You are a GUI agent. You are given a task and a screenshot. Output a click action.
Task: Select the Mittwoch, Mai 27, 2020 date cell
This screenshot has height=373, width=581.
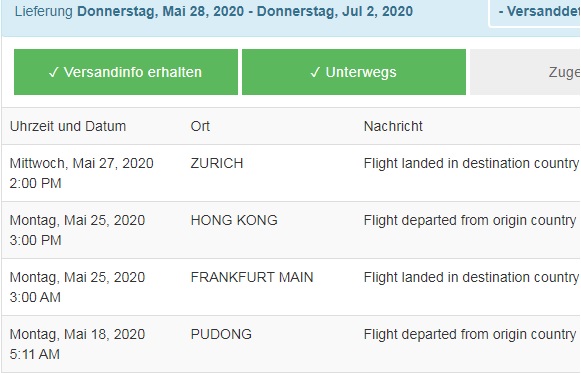(82, 163)
